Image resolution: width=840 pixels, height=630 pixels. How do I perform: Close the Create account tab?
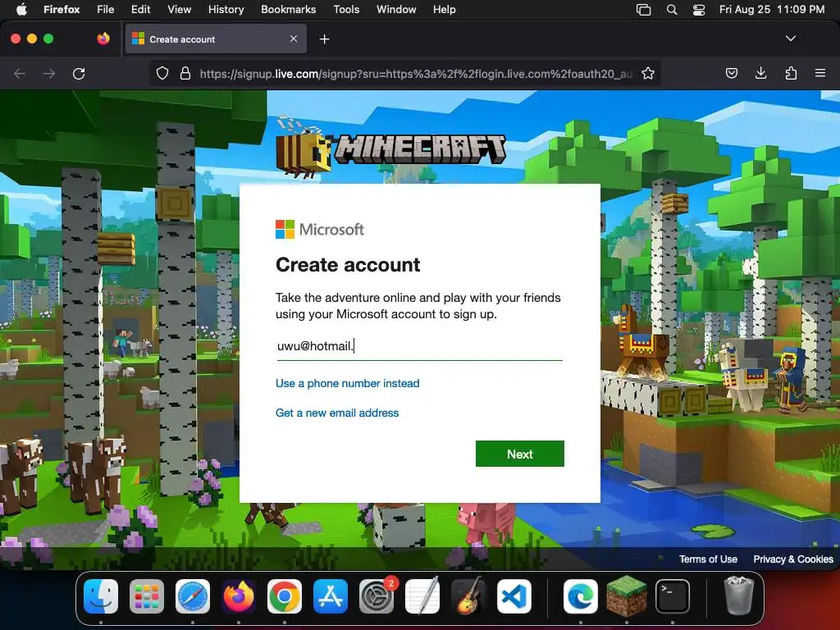tap(294, 39)
